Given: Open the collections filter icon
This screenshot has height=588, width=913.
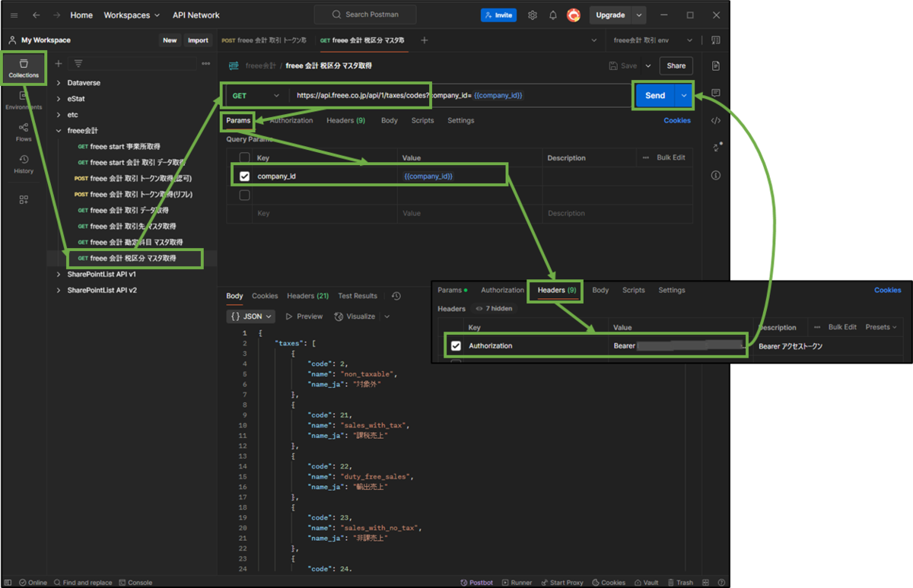Looking at the screenshot, I should point(78,64).
